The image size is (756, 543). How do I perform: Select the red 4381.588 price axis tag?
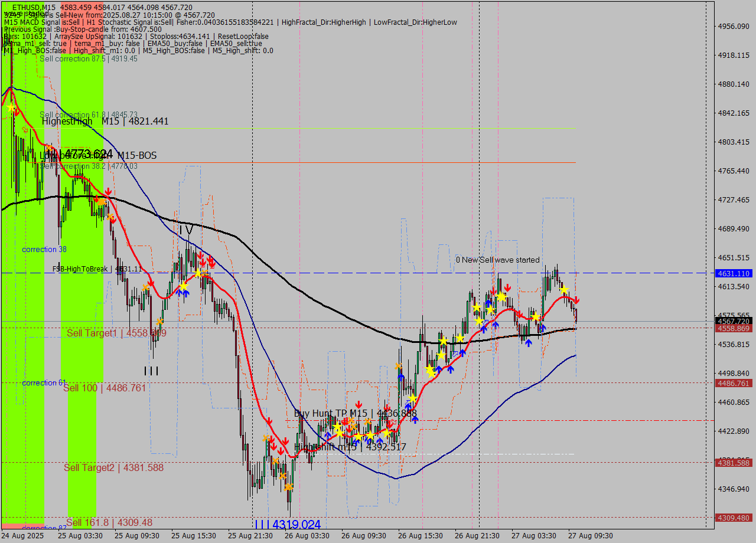click(733, 463)
